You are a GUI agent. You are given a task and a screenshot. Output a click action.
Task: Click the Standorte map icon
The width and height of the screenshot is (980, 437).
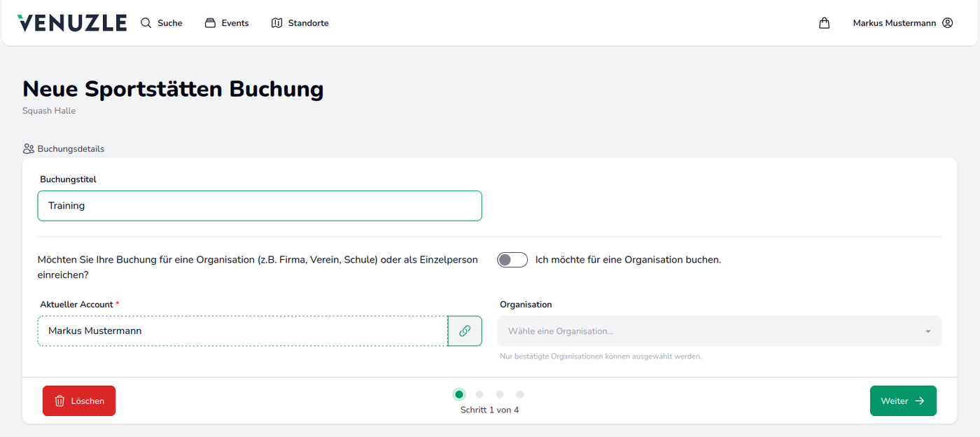[276, 23]
